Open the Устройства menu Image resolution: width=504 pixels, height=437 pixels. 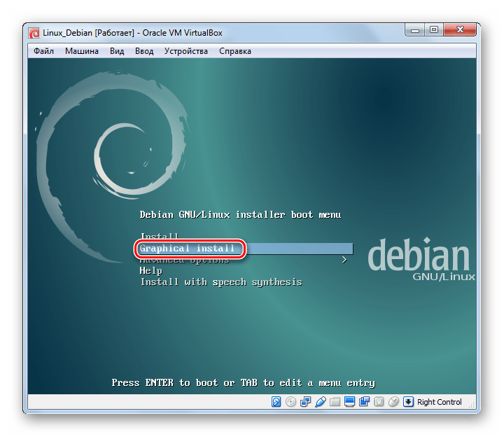(185, 51)
